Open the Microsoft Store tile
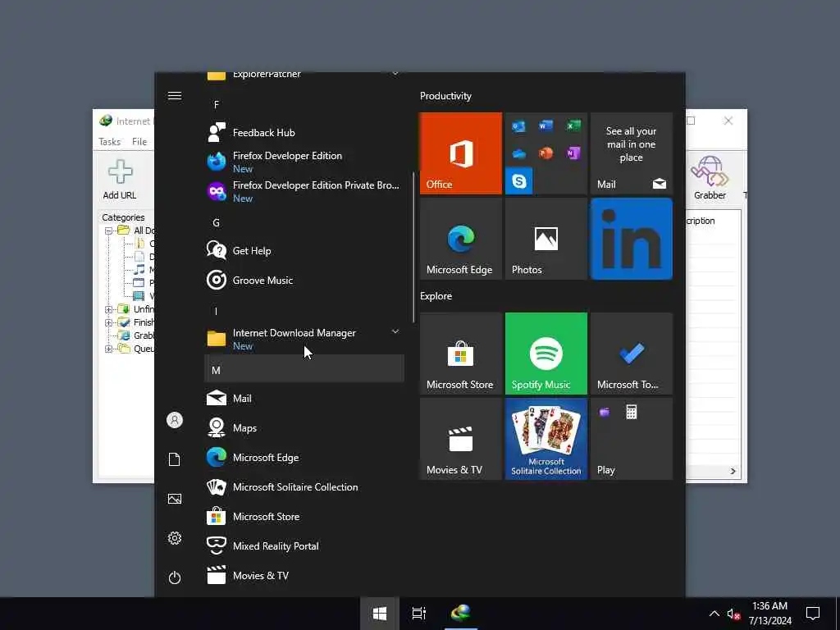 pos(461,354)
